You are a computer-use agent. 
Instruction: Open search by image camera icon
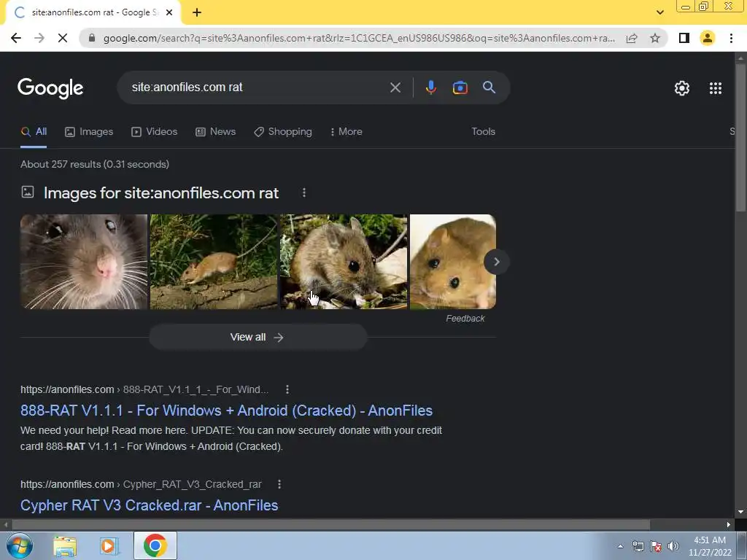[x=460, y=87]
